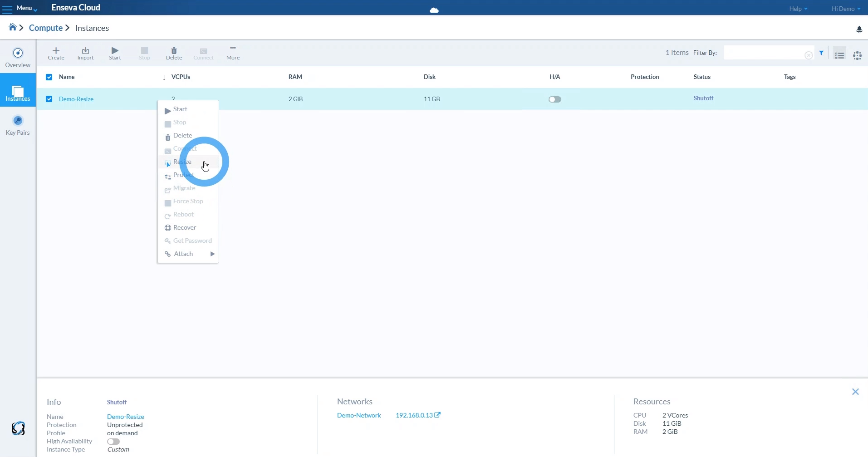Expand the Hi Demo user dropdown
The image size is (868, 457).
click(x=846, y=9)
